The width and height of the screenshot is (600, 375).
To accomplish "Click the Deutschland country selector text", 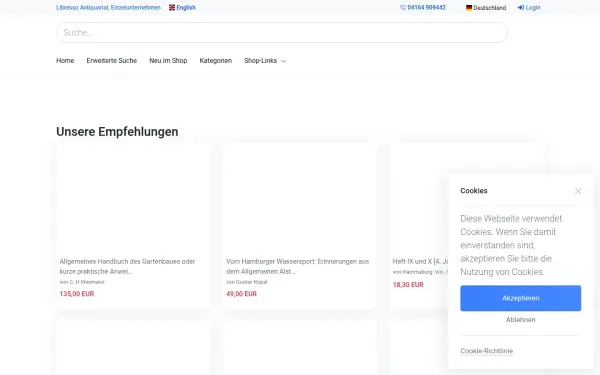I will point(489,8).
